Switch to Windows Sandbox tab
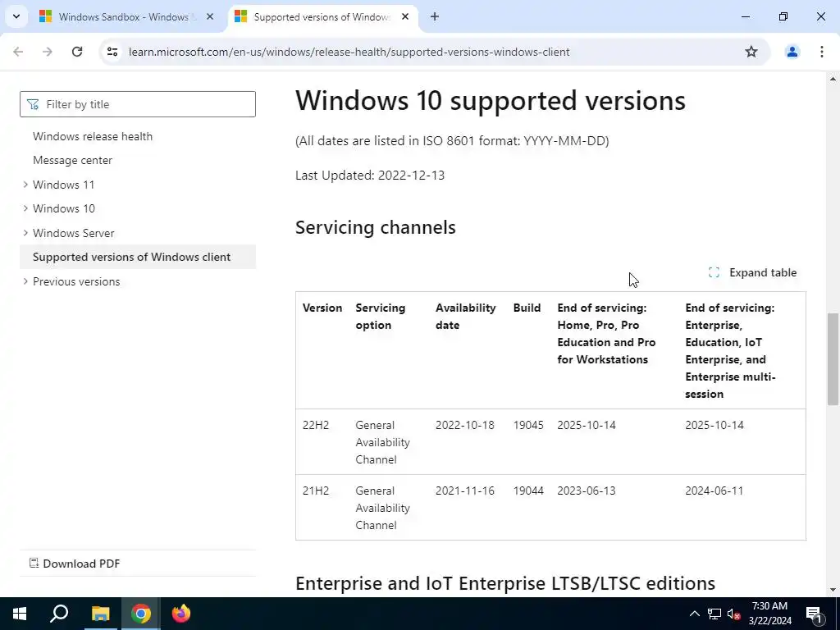The width and height of the screenshot is (840, 630). pyautogui.click(x=126, y=16)
